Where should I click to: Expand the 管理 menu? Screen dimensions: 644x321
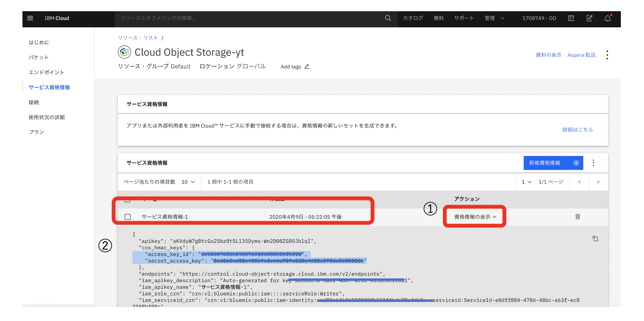pos(495,18)
